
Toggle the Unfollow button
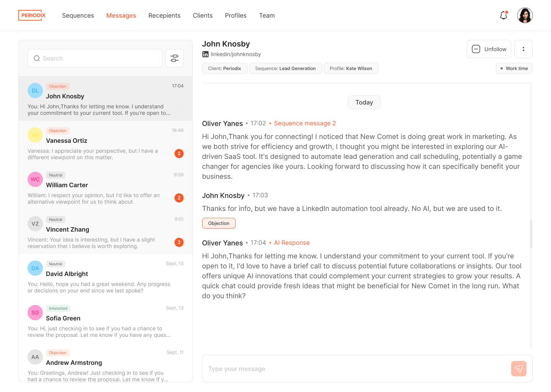(489, 49)
